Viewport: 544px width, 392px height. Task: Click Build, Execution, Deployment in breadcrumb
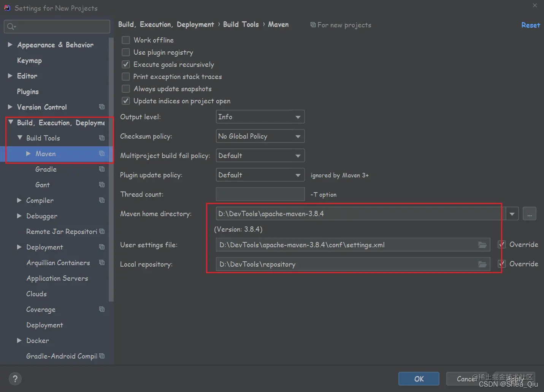pyautogui.click(x=166, y=24)
